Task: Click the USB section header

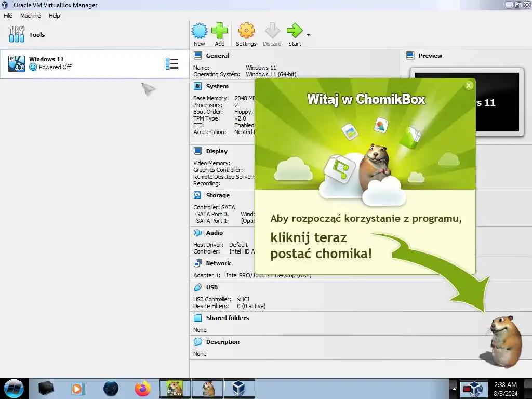Action: [x=212, y=287]
